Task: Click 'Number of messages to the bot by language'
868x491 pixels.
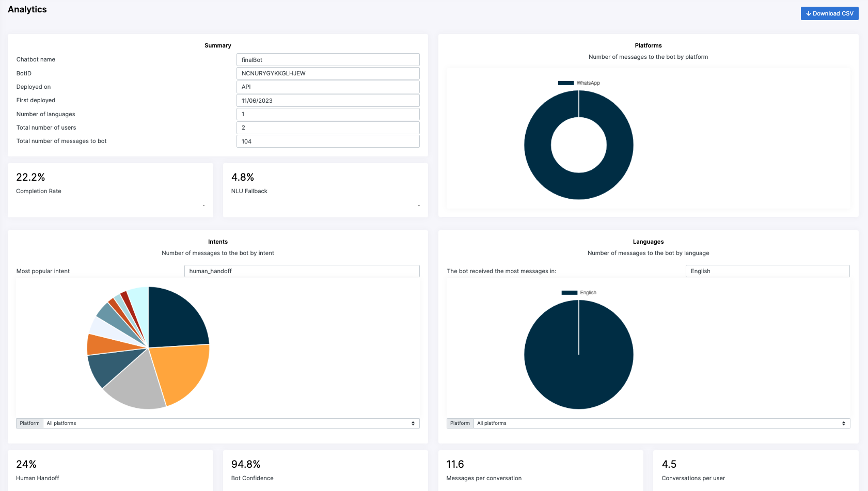Action: [649, 253]
